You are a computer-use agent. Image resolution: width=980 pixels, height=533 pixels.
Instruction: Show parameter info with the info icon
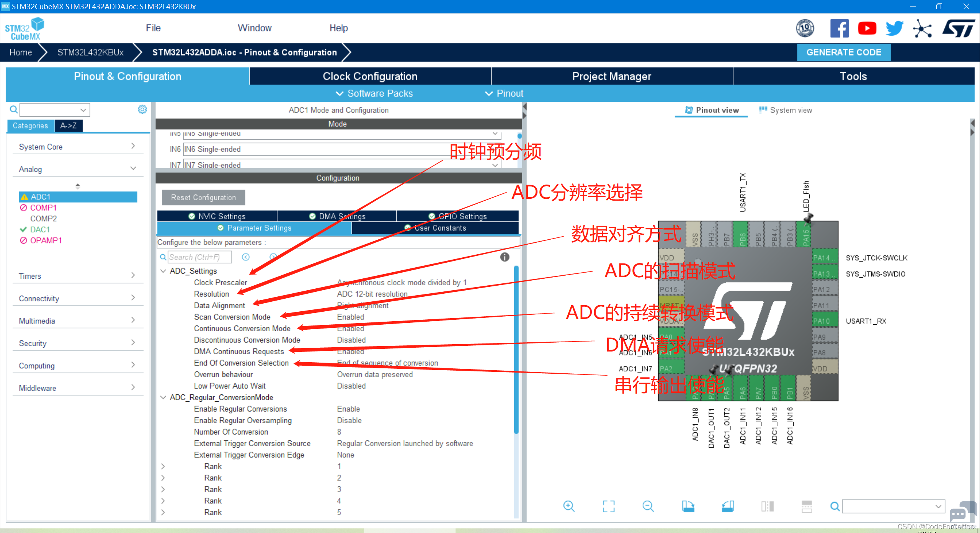click(505, 257)
